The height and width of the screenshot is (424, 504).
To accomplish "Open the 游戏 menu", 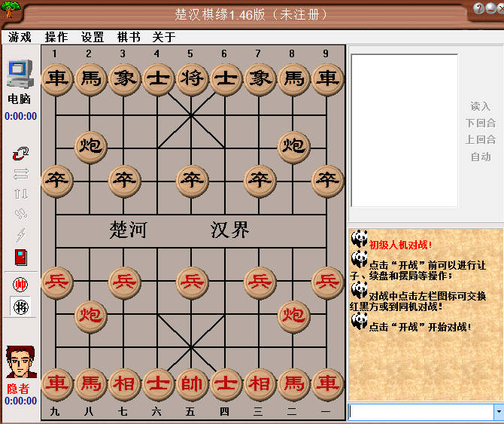I will point(20,37).
